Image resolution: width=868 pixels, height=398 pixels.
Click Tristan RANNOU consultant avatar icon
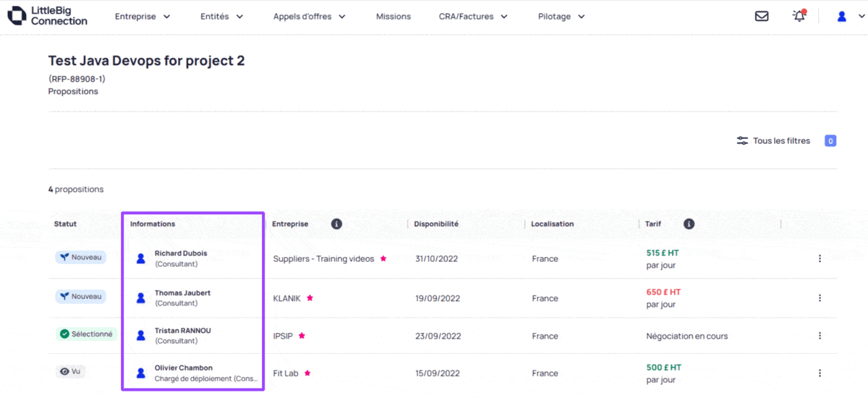(141, 336)
